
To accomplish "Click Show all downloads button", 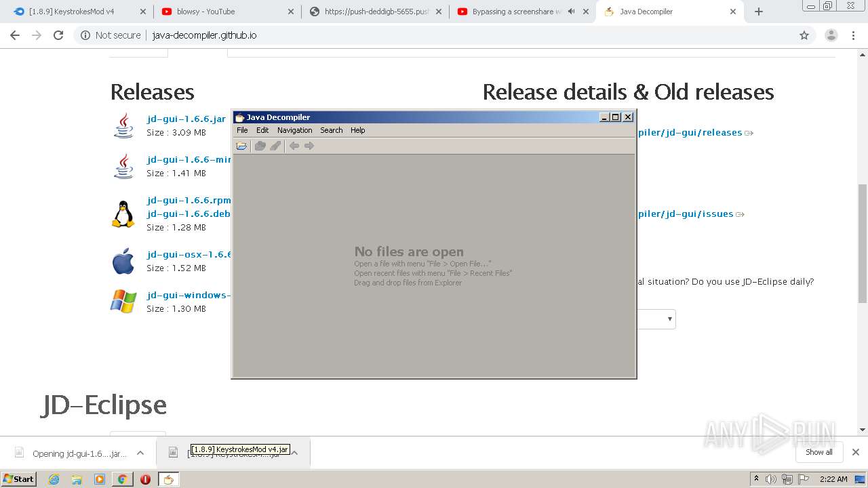I will pos(819,452).
